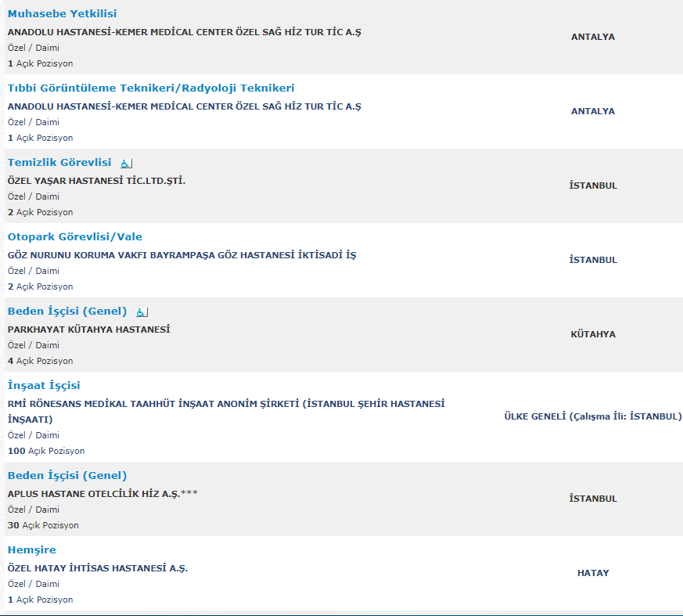This screenshot has width=683, height=616.
Task: Click ÜLKE GENELİ (Çalışma İli: İSTANBUL) location
Action: [x=593, y=416]
